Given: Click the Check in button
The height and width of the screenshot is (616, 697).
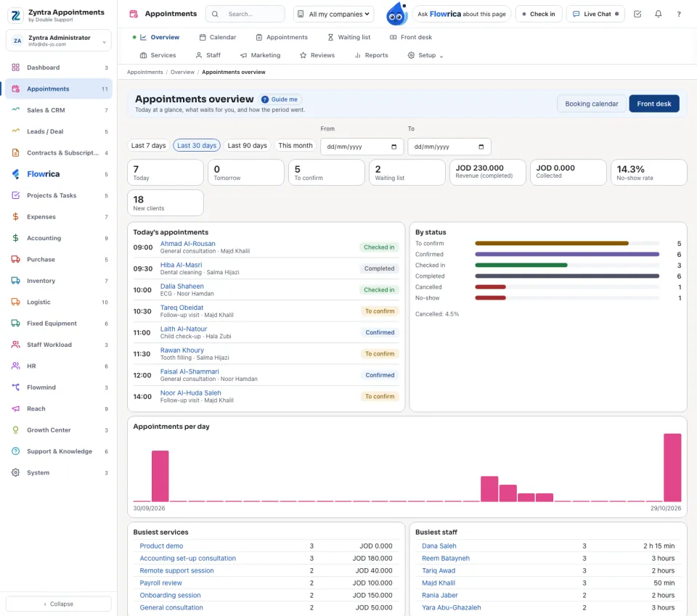Looking at the screenshot, I should pyautogui.click(x=539, y=15).
